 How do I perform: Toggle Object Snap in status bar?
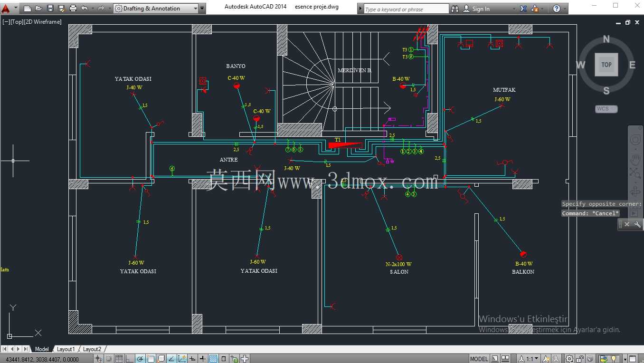[x=151, y=359]
